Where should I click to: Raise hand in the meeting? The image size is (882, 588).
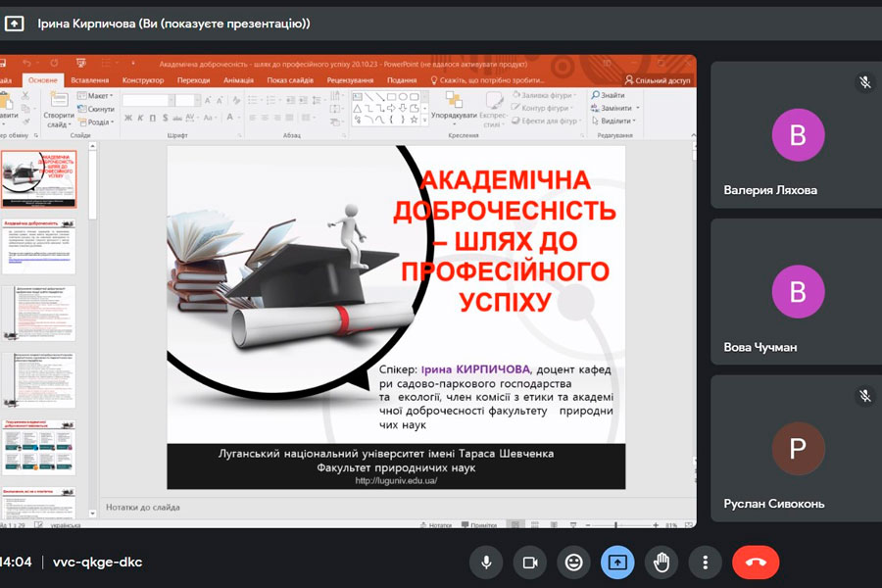click(x=661, y=562)
